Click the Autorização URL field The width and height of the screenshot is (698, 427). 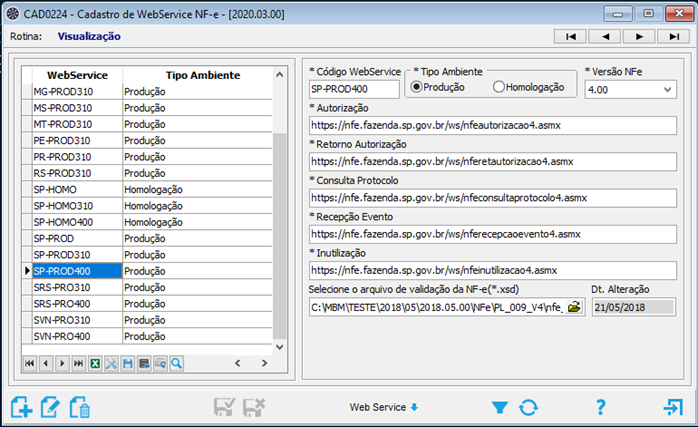[493, 126]
